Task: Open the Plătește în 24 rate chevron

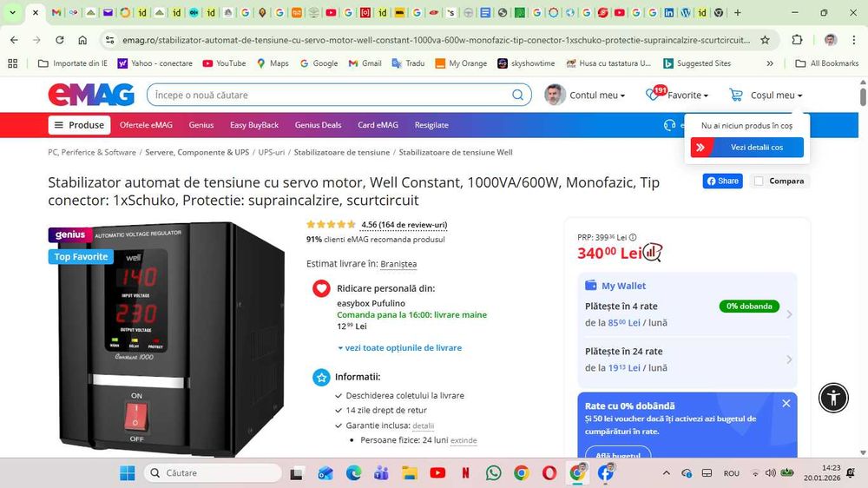Action: [789, 359]
